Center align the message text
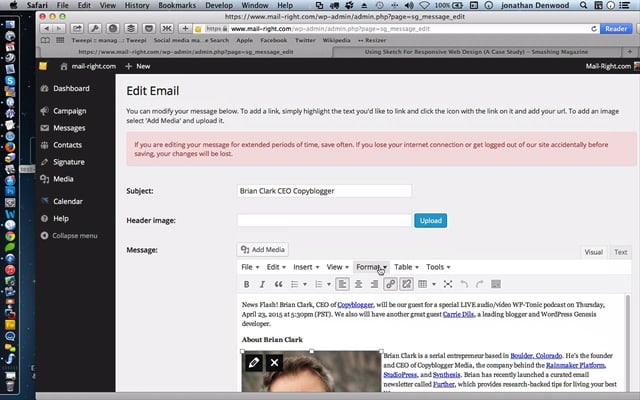The width and height of the screenshot is (640, 400). (358, 284)
